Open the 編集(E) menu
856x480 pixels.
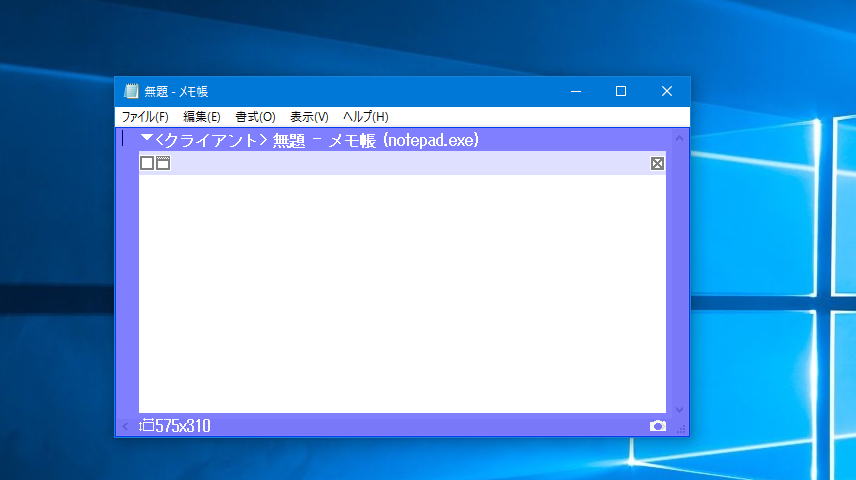click(201, 117)
